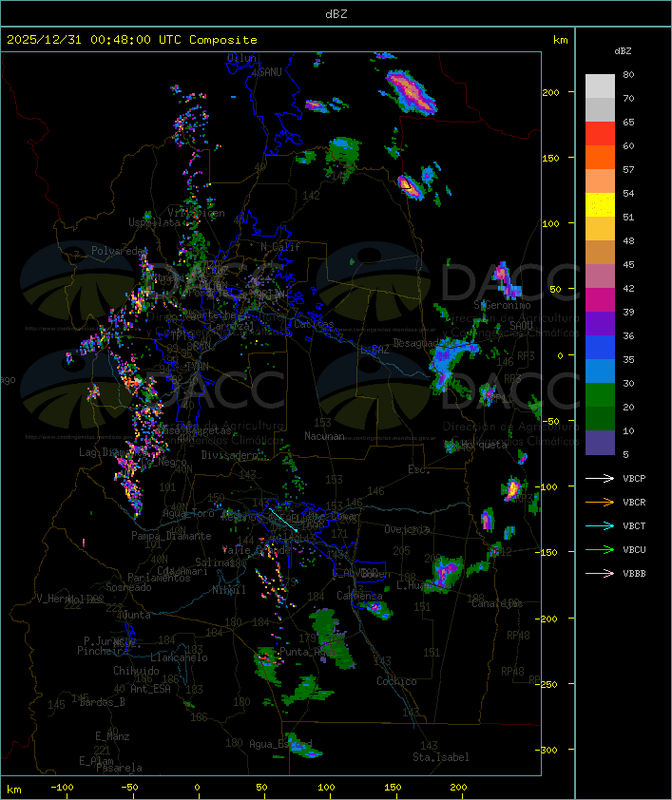
Task: Click the Parlamentos map label
Action: coord(159,578)
